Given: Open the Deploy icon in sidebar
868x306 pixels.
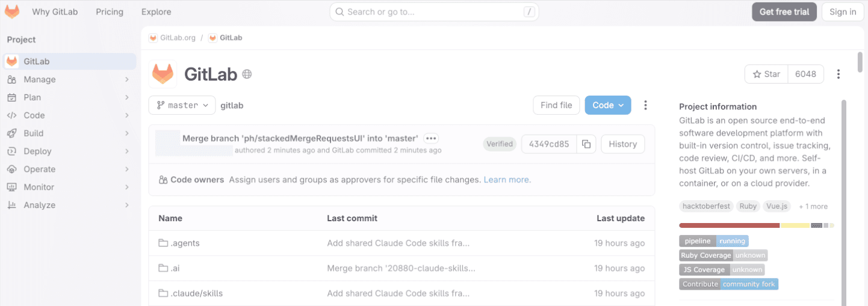Looking at the screenshot, I should coord(11,151).
